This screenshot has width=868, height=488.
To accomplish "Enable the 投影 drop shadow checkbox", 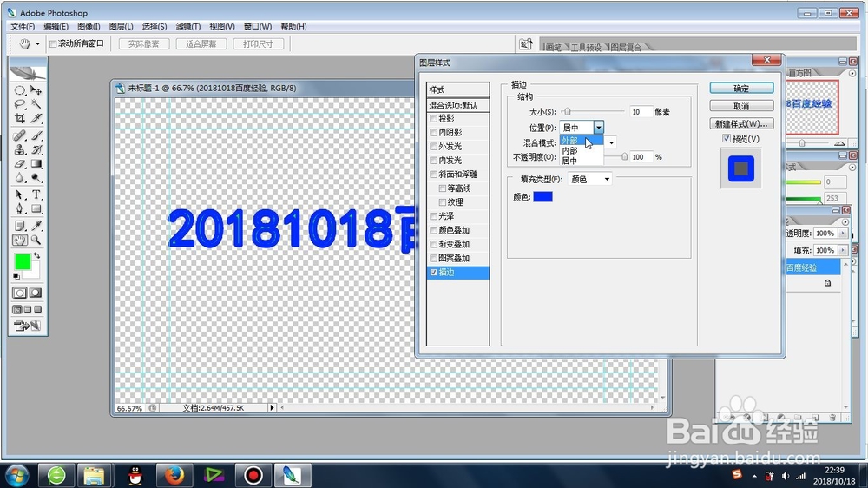I will click(433, 118).
